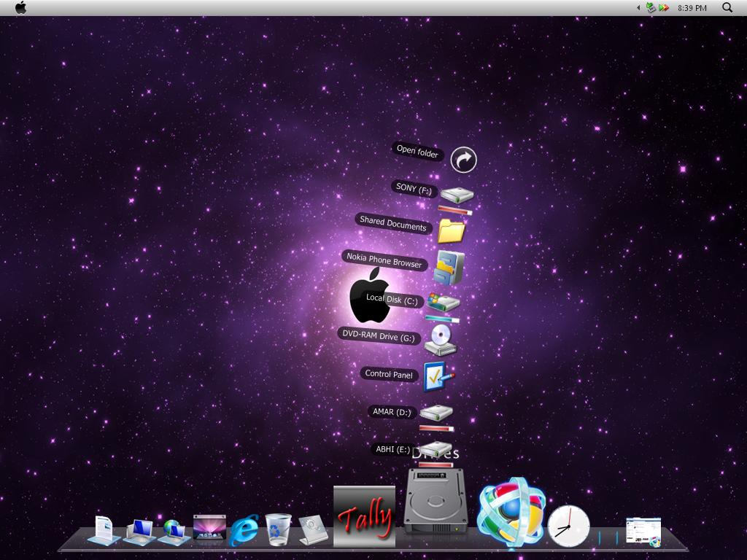This screenshot has width=747, height=560.
Task: Select the SONY (F:) label
Action: pos(414,188)
